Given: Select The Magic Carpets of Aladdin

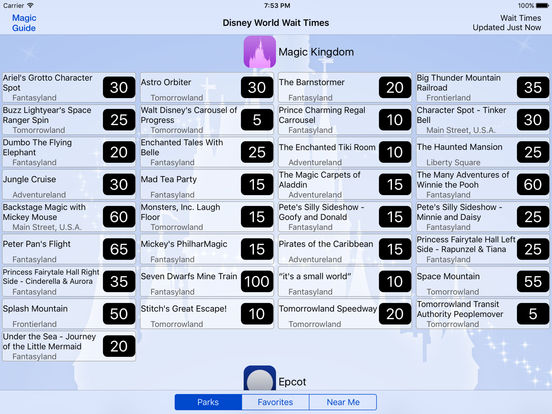Looking at the screenshot, I should pyautogui.click(x=345, y=184).
